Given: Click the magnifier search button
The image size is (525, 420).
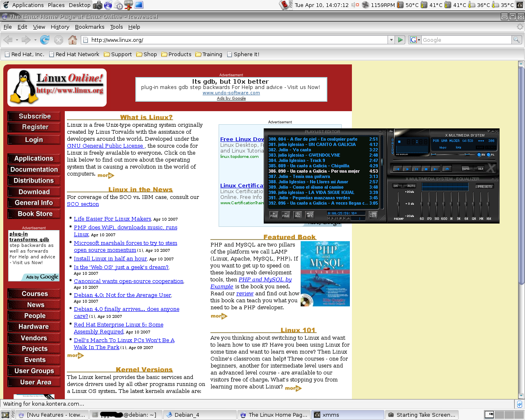Looking at the screenshot, I should point(517,40).
